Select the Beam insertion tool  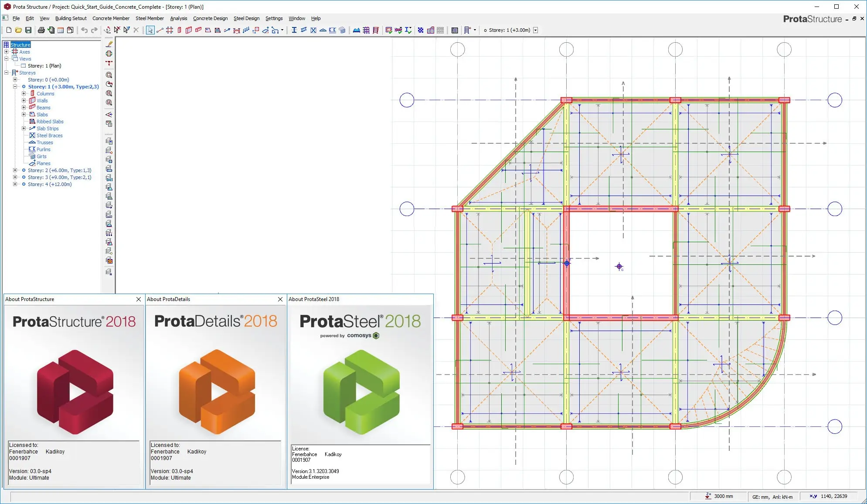198,30
